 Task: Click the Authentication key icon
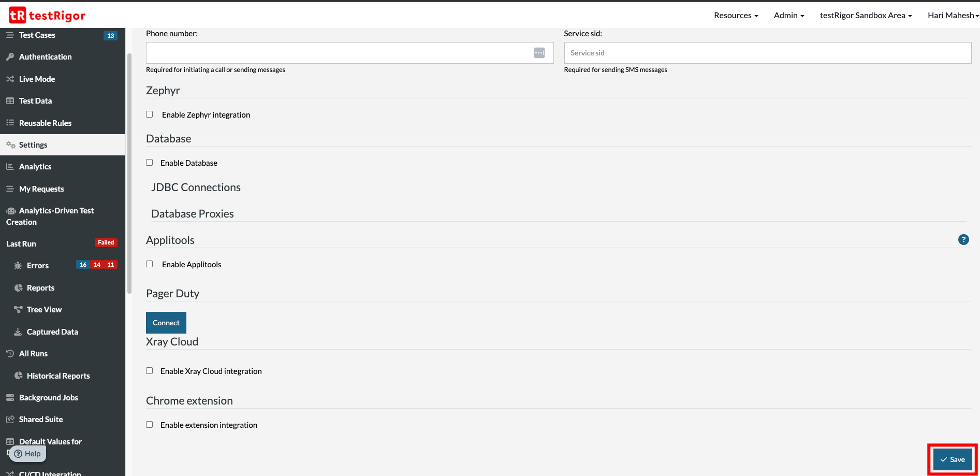coord(10,56)
